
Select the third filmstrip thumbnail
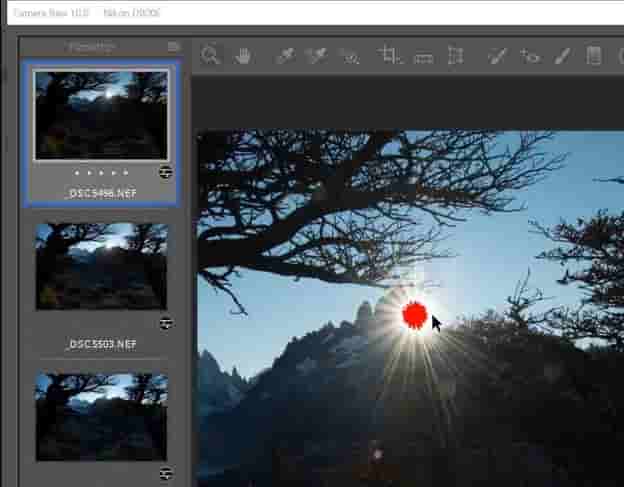101,416
